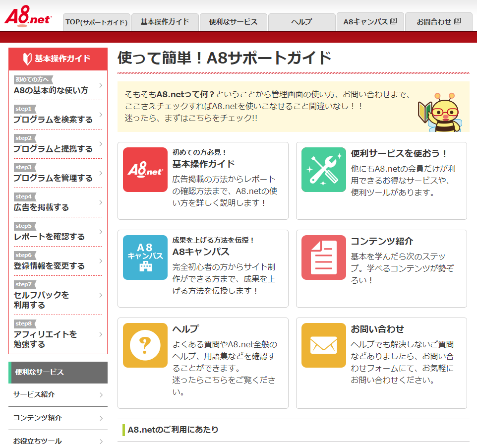Click chevron next to 広告を掲載する
Image resolution: width=477 pixels, height=448 pixels.
coord(101,202)
